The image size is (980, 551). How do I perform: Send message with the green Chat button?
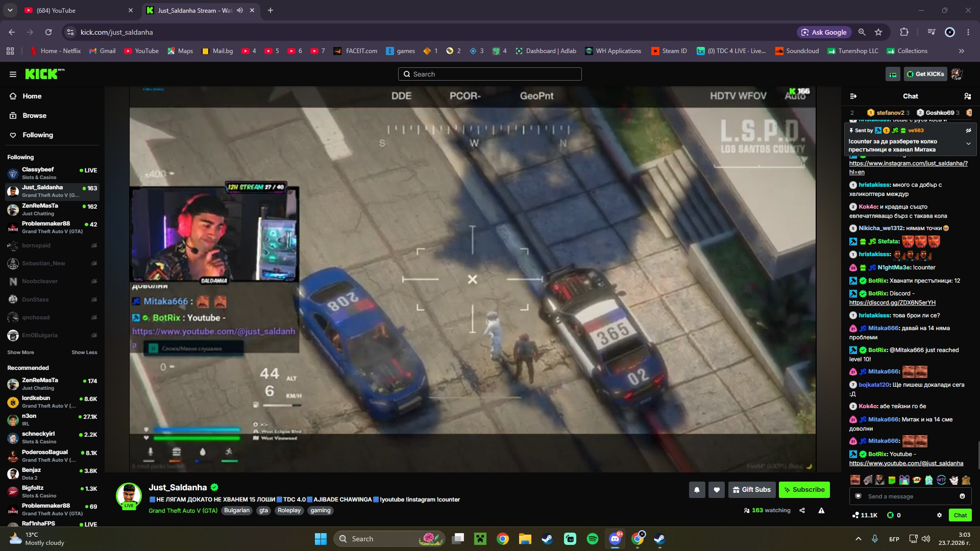click(960, 515)
